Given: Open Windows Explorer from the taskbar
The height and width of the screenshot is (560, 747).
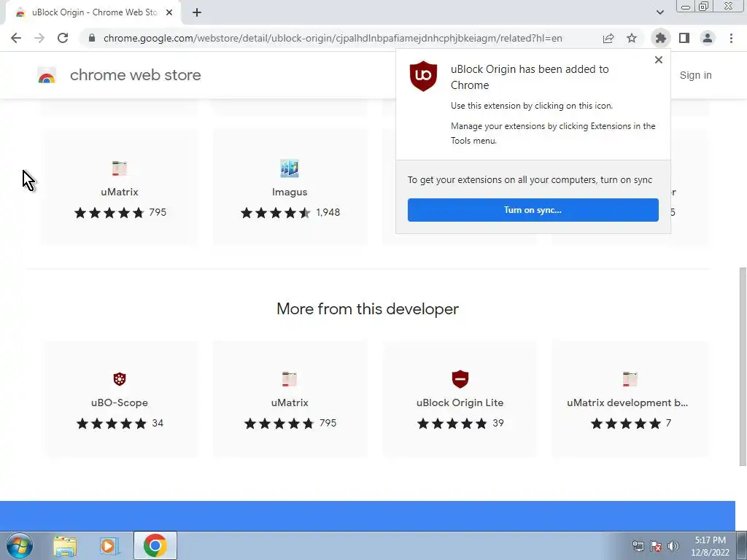Looking at the screenshot, I should click(65, 546).
